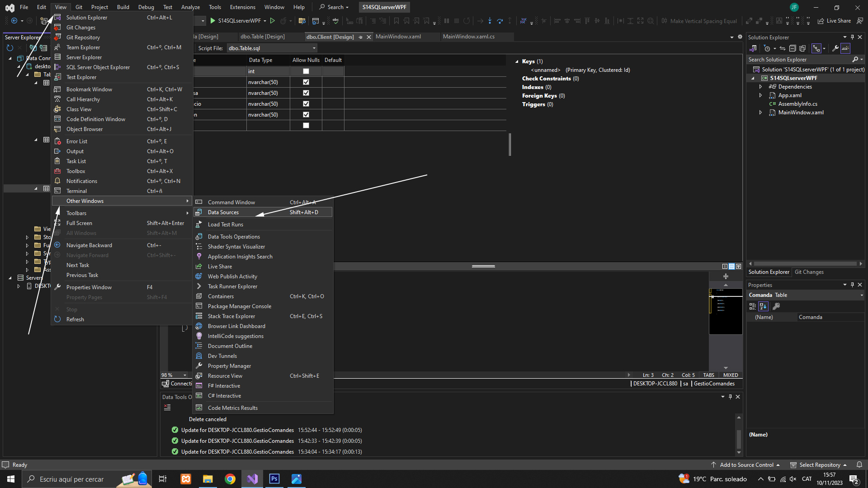Uncheck Allow Nulls on first nvarchar(50) row

pyautogui.click(x=306, y=82)
